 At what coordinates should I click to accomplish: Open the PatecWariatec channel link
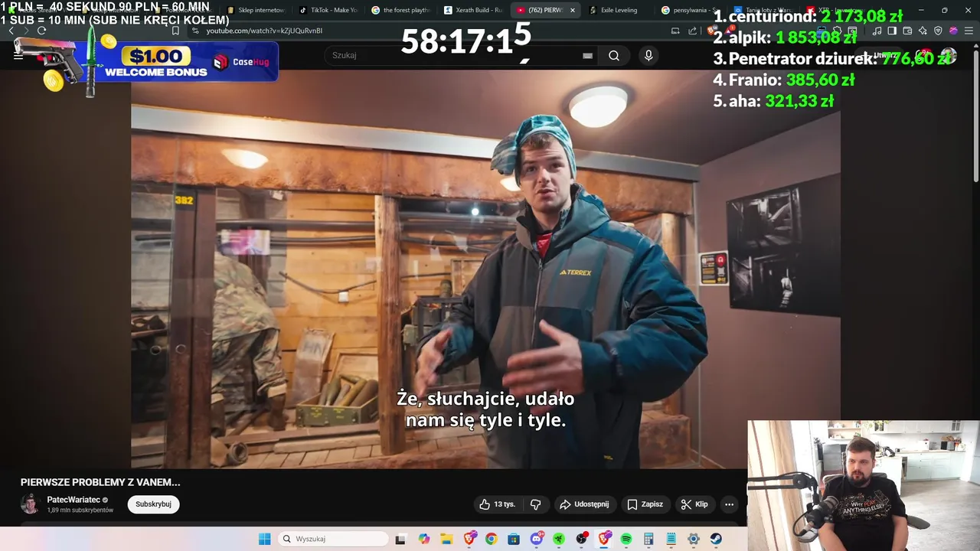(x=73, y=500)
